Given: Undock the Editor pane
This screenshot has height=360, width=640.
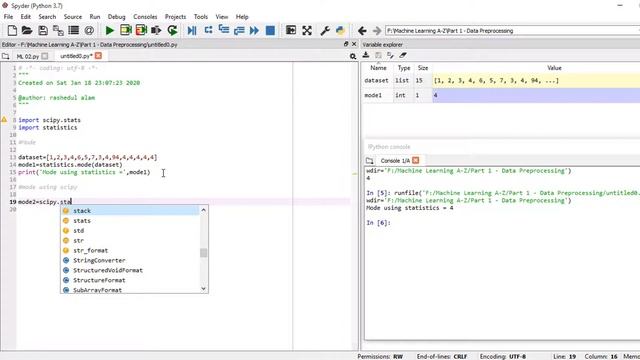Looking at the screenshot, I should [x=346, y=44].
